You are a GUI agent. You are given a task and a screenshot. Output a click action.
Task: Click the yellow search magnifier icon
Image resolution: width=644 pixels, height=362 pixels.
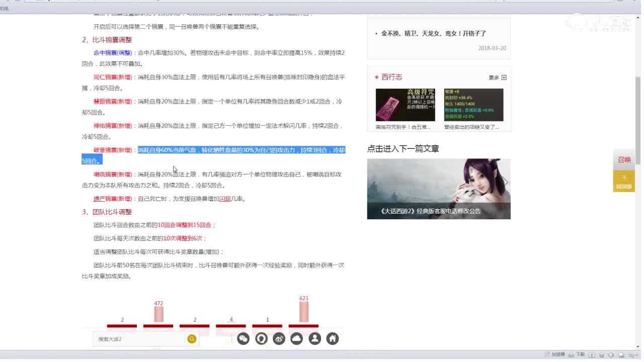tap(192, 339)
